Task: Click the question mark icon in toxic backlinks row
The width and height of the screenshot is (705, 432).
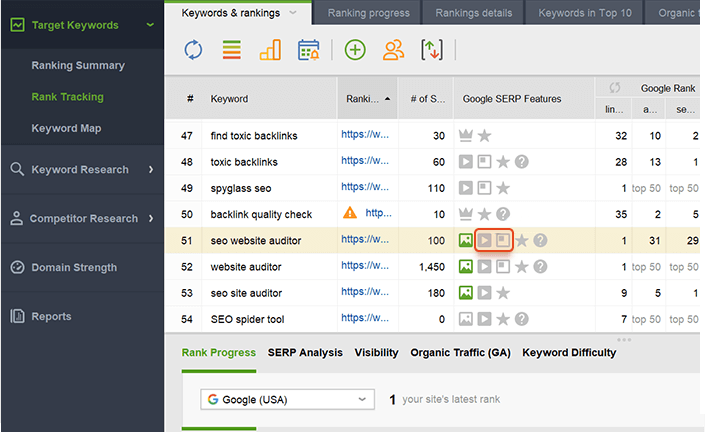Action: pos(522,162)
